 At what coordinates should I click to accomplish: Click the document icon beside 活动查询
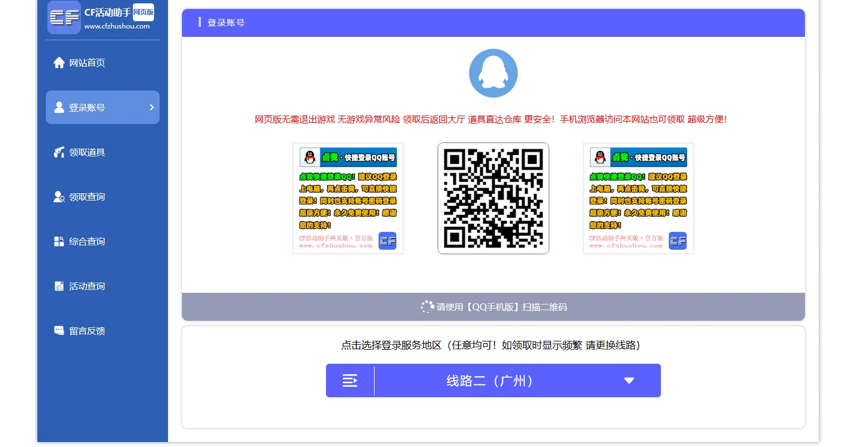pyautogui.click(x=59, y=286)
